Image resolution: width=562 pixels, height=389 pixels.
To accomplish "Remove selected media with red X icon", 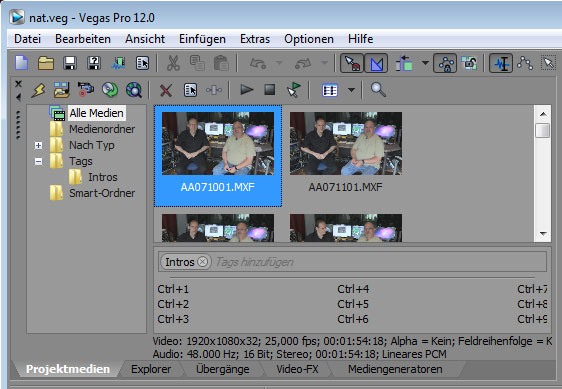I will coord(166,90).
